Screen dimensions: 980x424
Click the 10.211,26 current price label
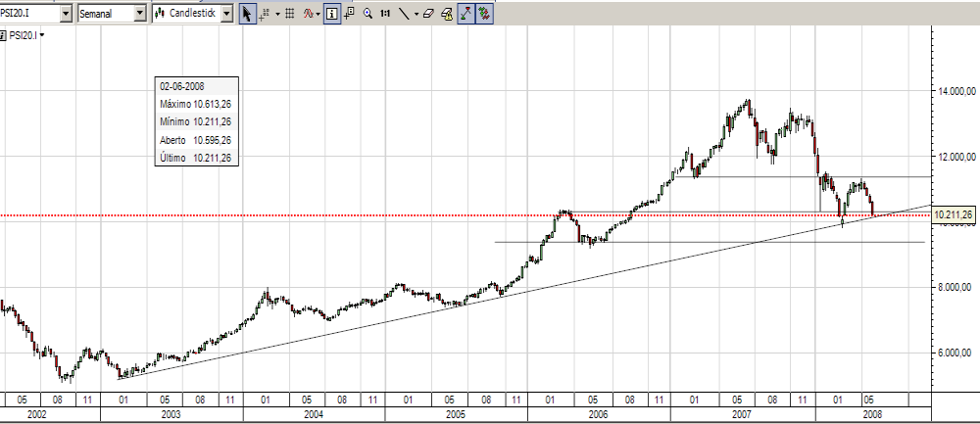(953, 215)
